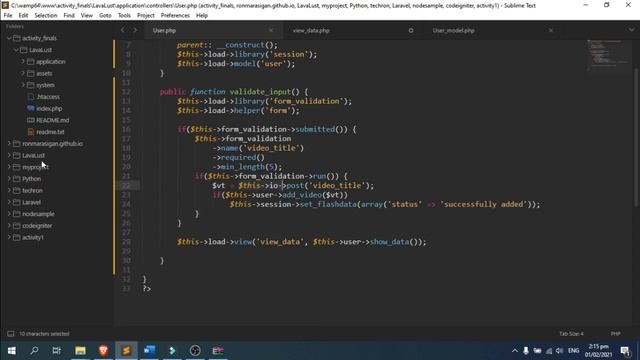Open the Windows Start menu
Viewport: 640px width, 360px height.
pyautogui.click(x=11, y=351)
